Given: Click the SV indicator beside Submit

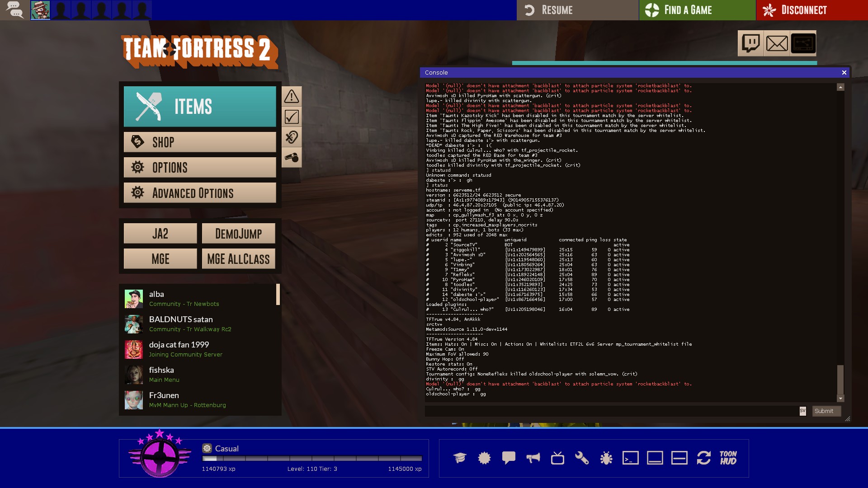Looking at the screenshot, I should 802,411.
